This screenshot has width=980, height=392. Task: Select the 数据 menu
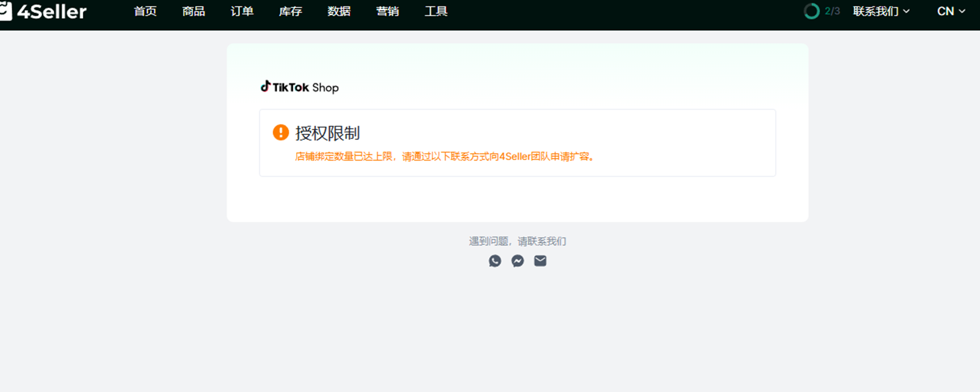pyautogui.click(x=339, y=11)
